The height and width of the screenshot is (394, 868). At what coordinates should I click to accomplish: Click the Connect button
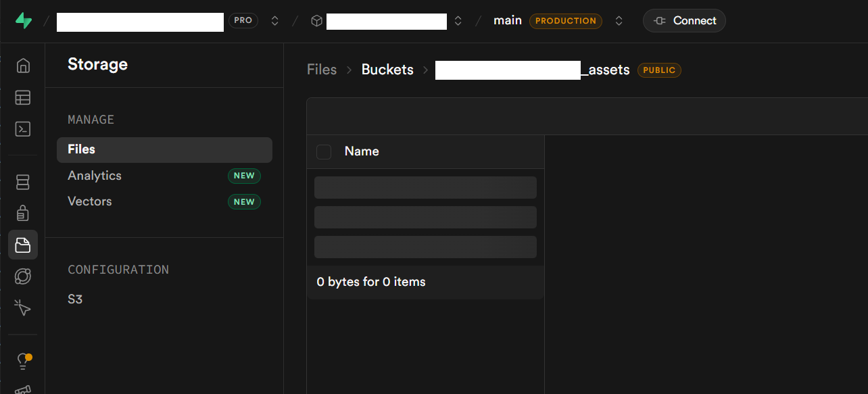click(x=684, y=21)
